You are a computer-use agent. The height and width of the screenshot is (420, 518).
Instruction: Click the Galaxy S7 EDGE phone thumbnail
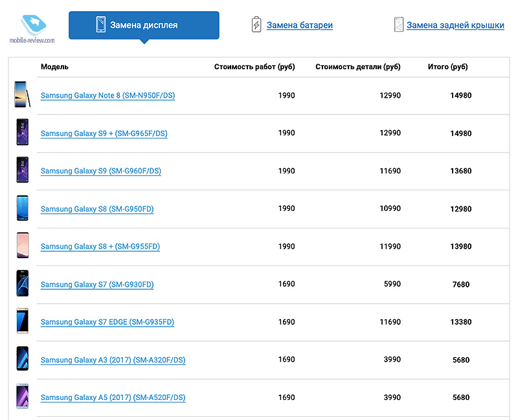coord(23,321)
